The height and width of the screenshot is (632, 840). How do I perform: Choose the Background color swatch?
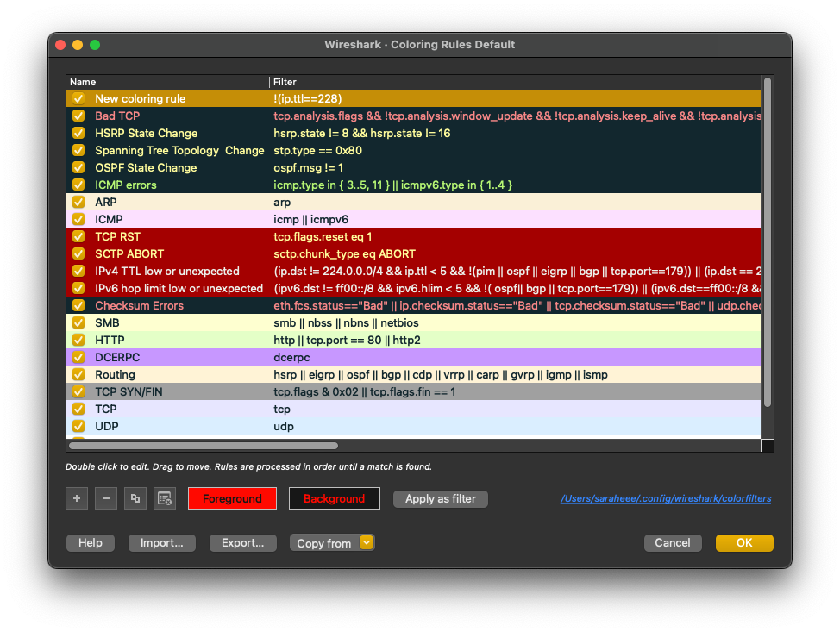[x=335, y=498]
